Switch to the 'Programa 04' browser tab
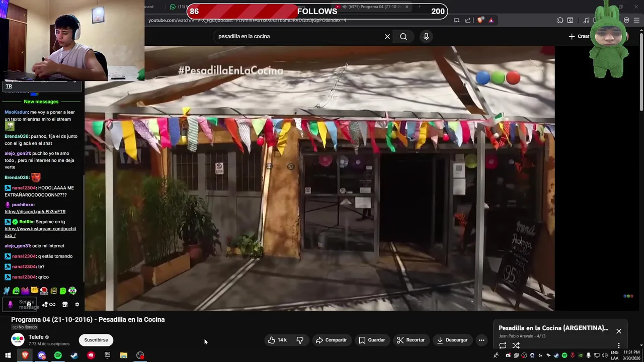Image resolution: width=644 pixels, height=362 pixels. pos(372,7)
